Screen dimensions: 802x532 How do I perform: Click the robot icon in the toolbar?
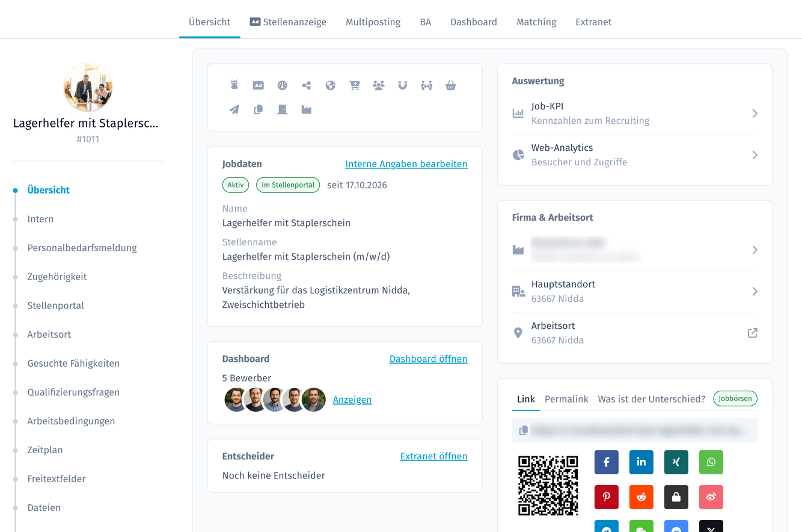[234, 85]
